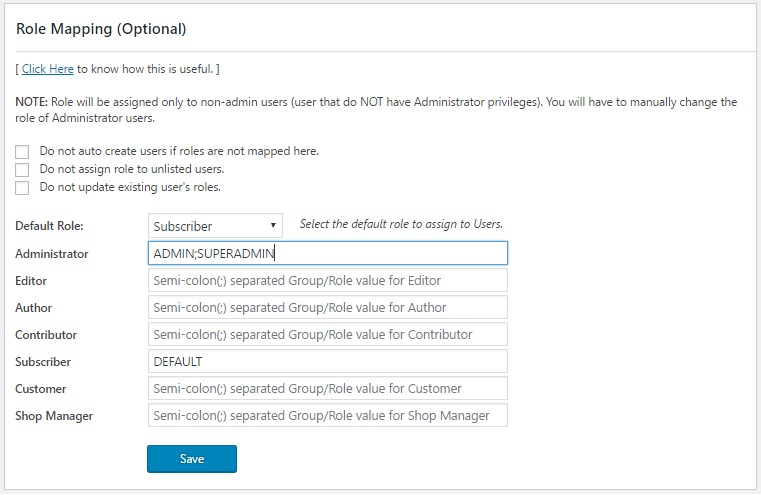The image size is (761, 495).
Task: Open the Default Role Subscriber dropdown
Action: click(x=215, y=226)
